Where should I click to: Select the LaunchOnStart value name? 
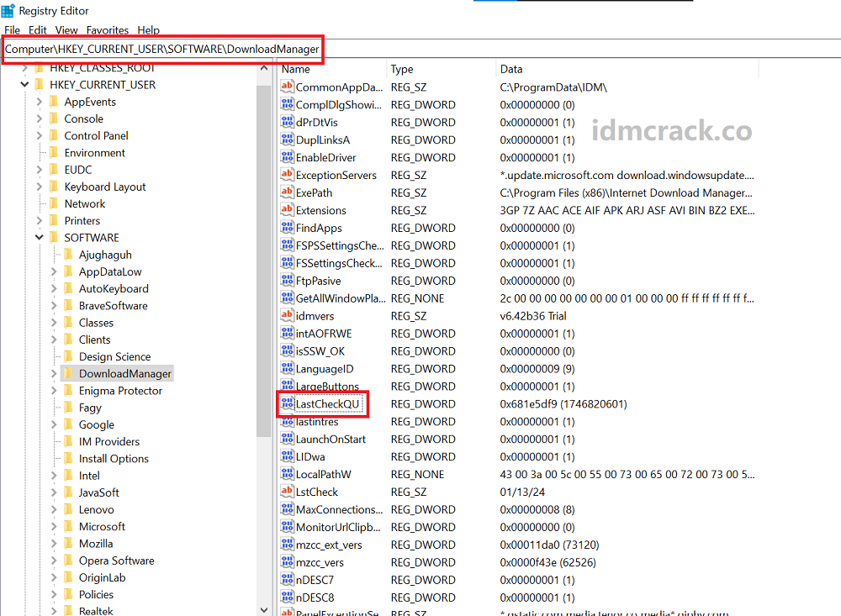(331, 439)
